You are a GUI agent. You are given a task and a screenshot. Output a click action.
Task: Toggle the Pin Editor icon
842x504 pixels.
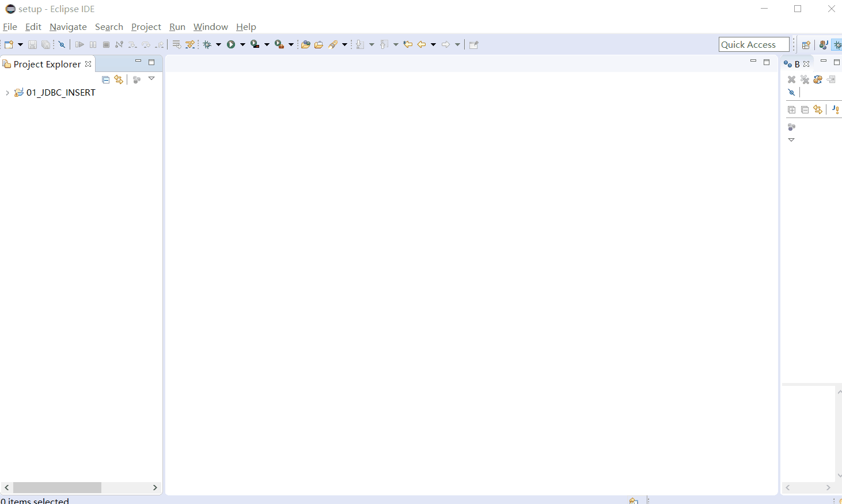(x=474, y=44)
